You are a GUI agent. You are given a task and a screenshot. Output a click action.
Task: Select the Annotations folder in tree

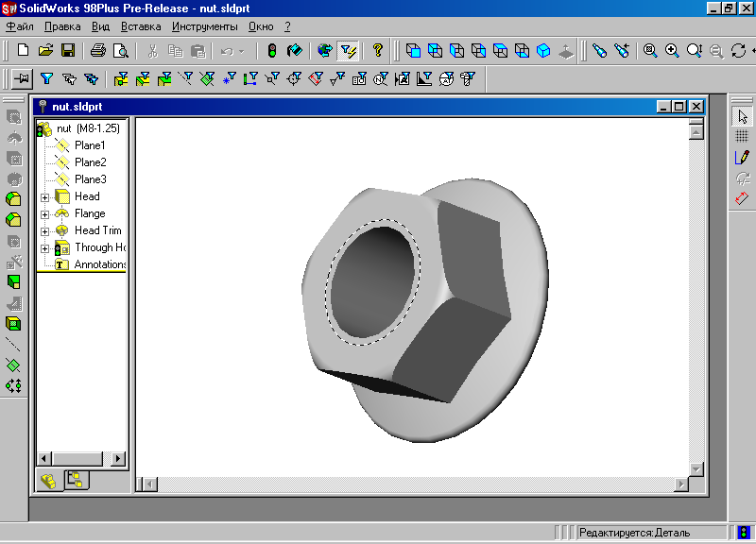pos(100,264)
